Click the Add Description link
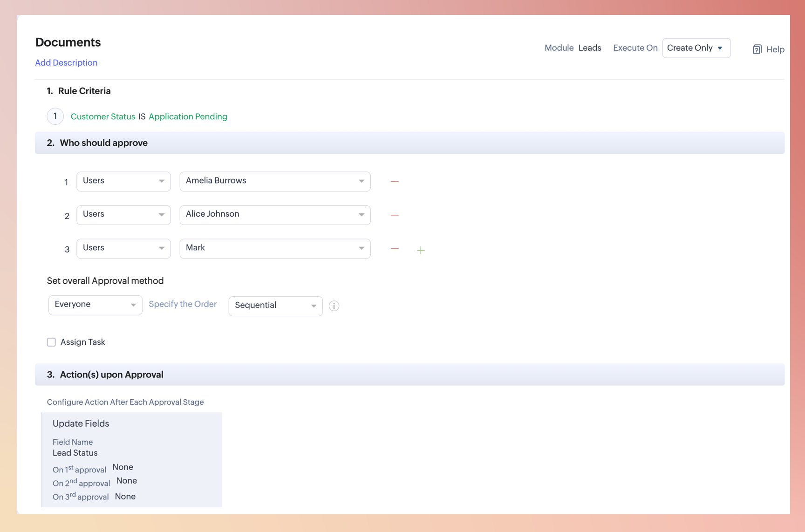The image size is (805, 532). tap(66, 63)
